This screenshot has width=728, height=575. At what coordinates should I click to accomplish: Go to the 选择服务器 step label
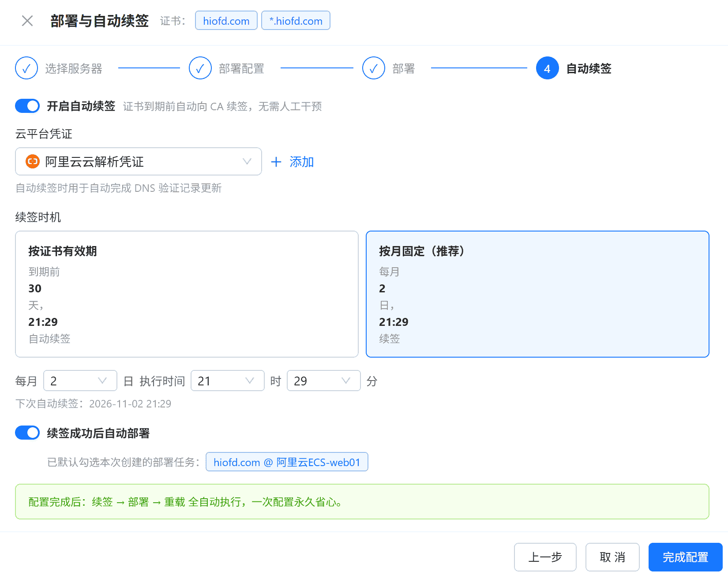(74, 68)
